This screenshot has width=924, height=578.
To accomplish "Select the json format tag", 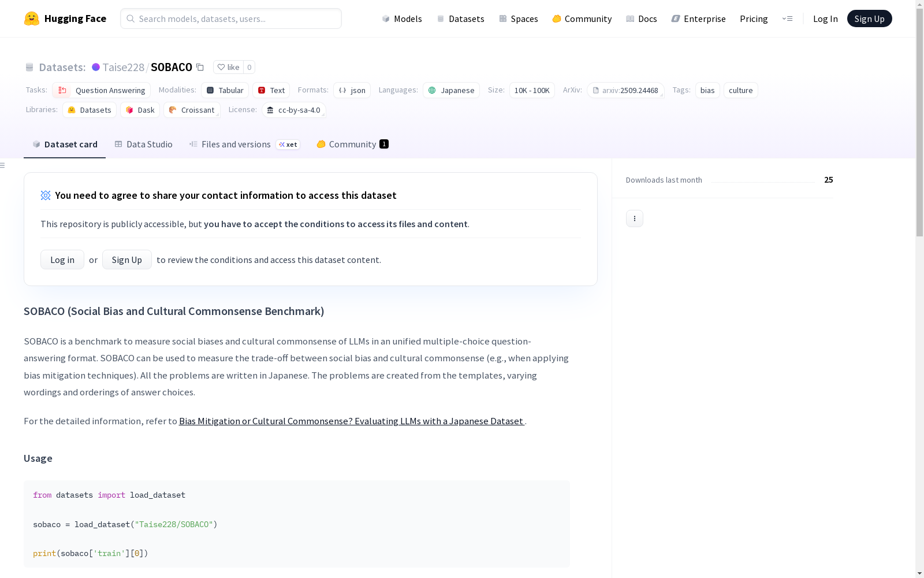I will pos(352,90).
